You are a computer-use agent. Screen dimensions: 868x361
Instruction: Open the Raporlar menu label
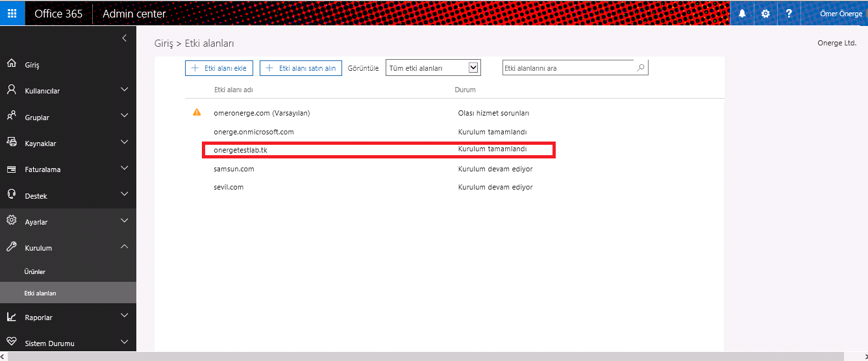click(38, 317)
